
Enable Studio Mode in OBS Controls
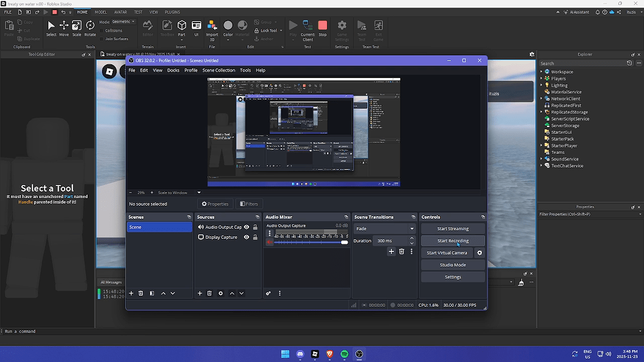tap(453, 265)
